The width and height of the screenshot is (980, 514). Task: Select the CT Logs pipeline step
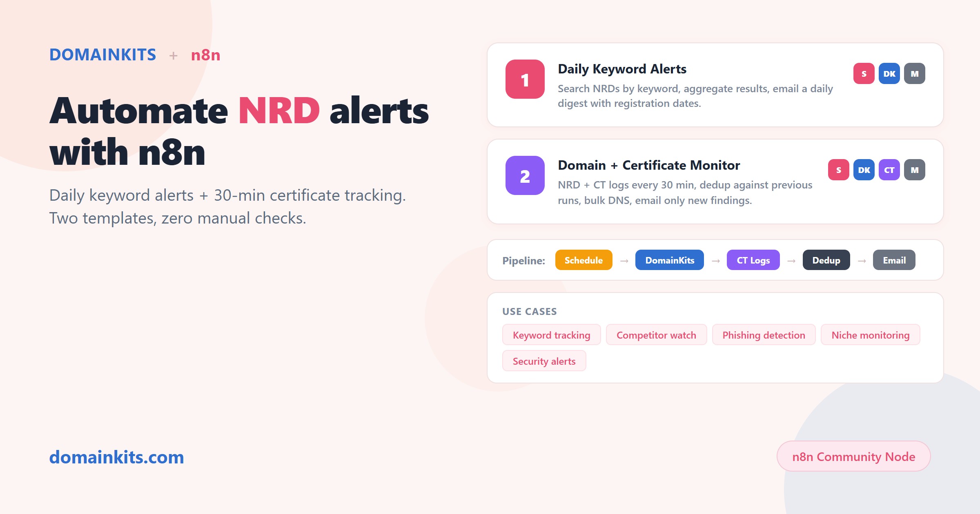point(753,260)
